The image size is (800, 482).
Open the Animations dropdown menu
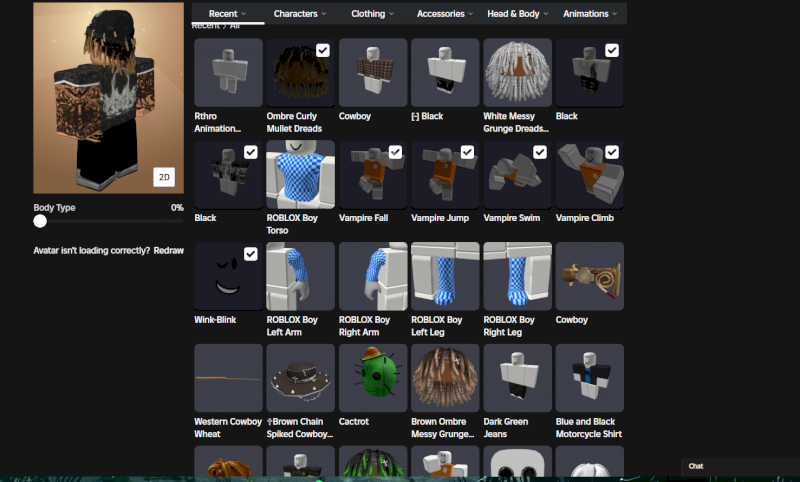[590, 14]
